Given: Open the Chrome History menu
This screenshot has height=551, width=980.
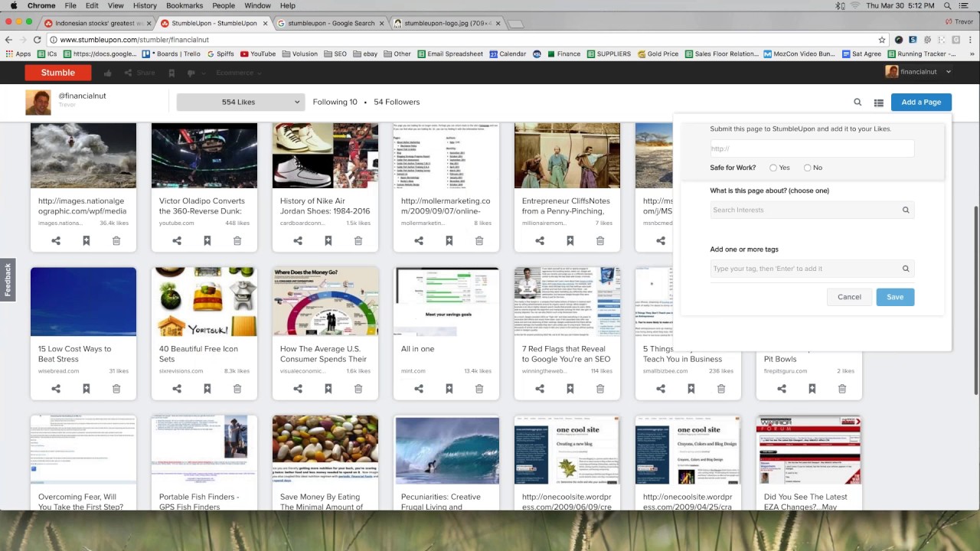Looking at the screenshot, I should [x=145, y=5].
